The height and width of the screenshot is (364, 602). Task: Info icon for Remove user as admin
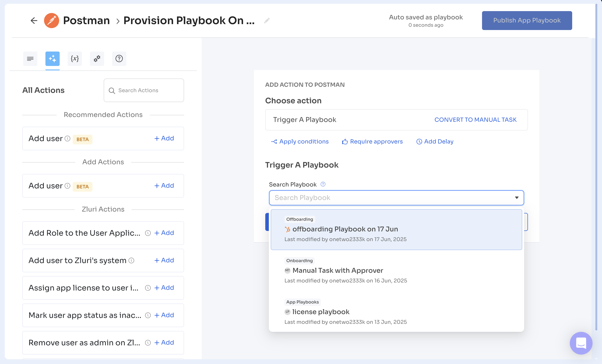click(x=148, y=343)
